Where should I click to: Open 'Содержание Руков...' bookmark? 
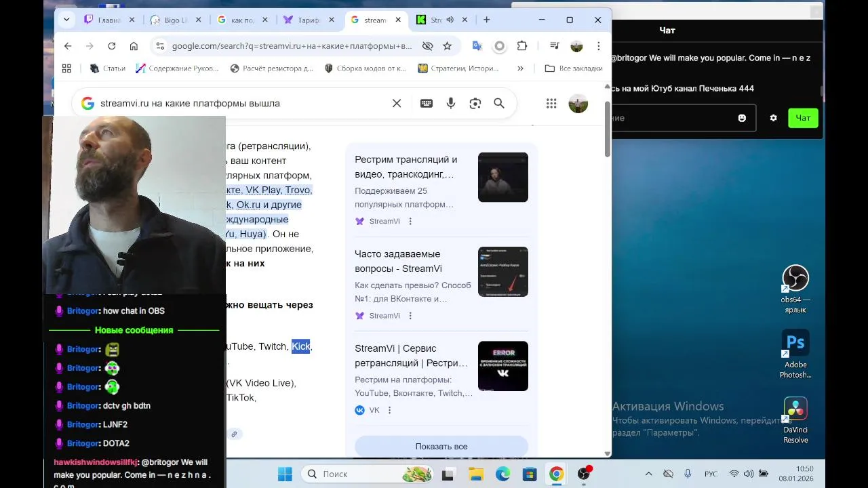pos(177,68)
